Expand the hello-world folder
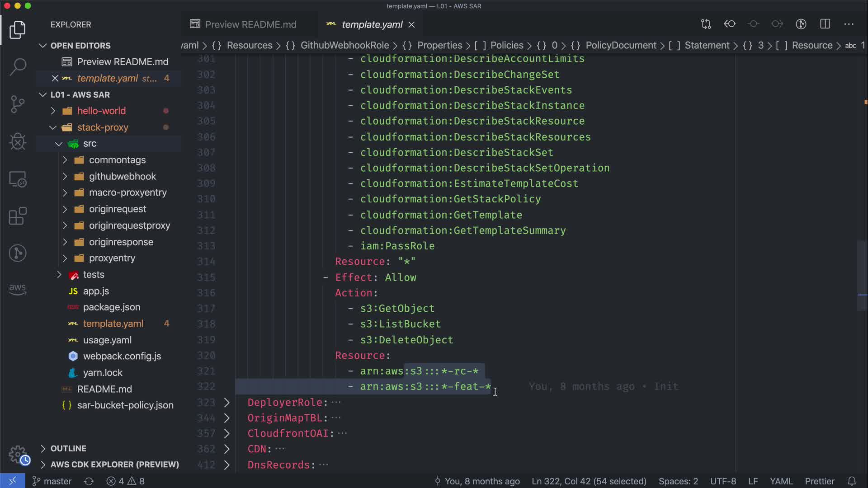 pos(101,111)
